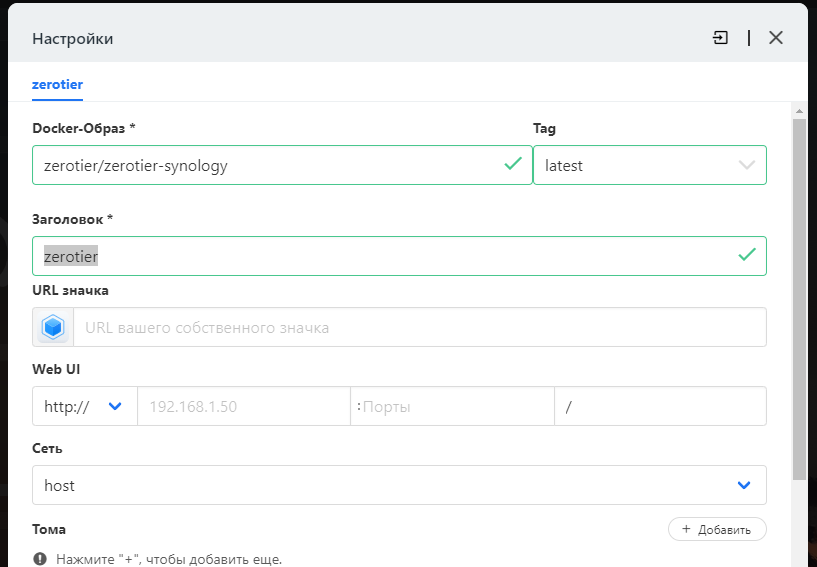
Task: Close the Настройки dialog
Action: [x=776, y=38]
